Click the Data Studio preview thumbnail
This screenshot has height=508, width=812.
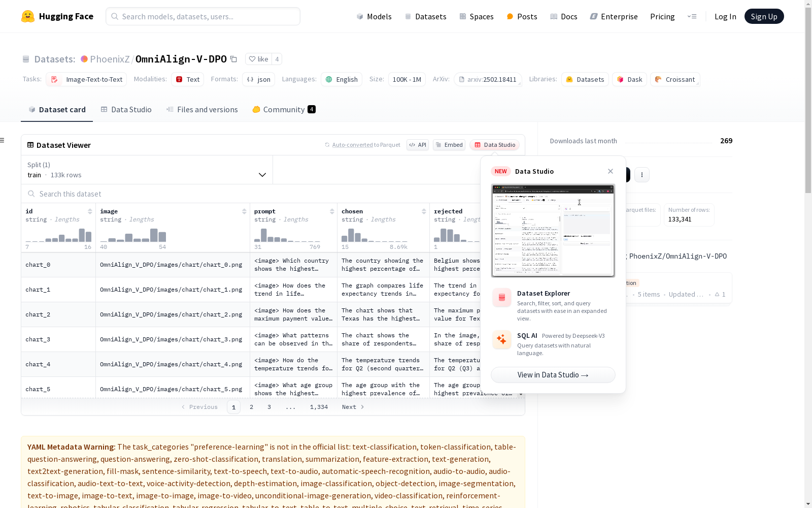pos(553,231)
